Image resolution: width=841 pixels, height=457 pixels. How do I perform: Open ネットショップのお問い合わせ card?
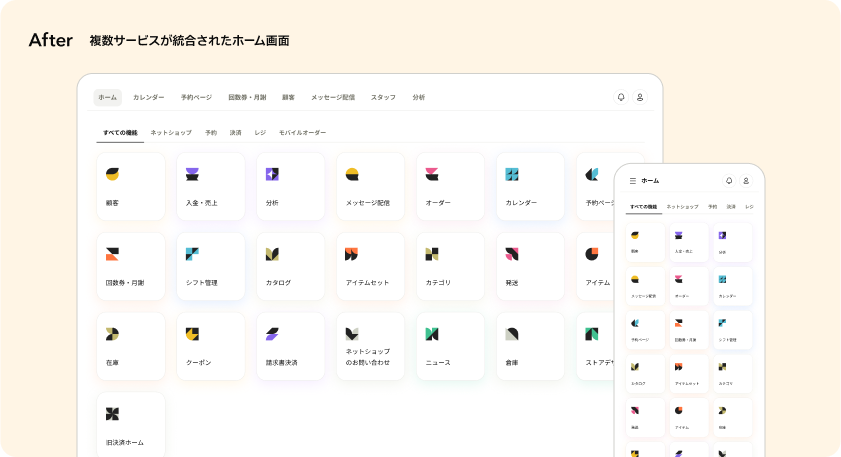point(370,346)
